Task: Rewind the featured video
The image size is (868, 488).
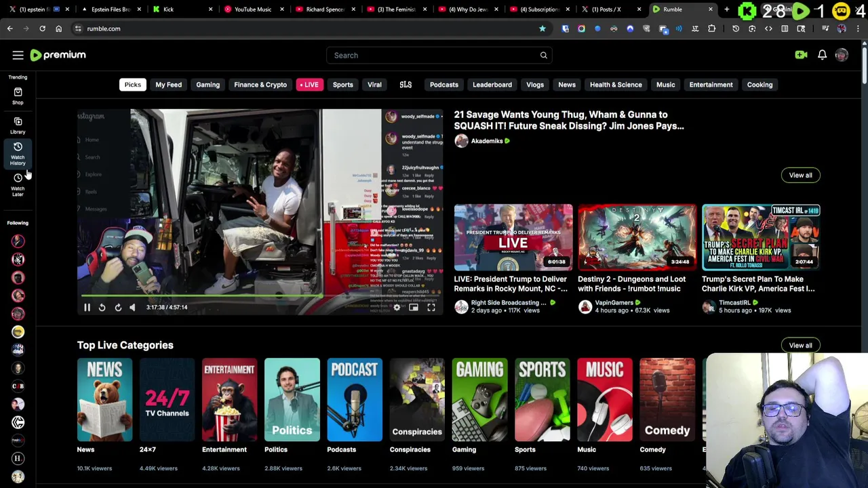Action: [102, 308]
